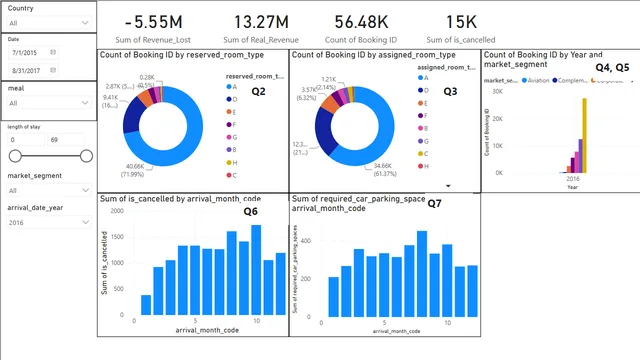This screenshot has height=360, width=640.
Task: Click shortest bar in is_cancelled chart
Action: point(146,305)
